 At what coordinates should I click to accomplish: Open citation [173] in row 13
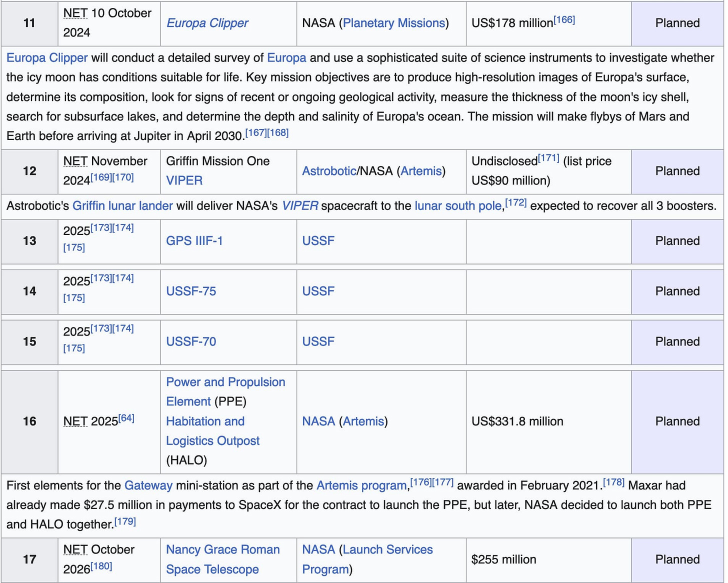(101, 228)
